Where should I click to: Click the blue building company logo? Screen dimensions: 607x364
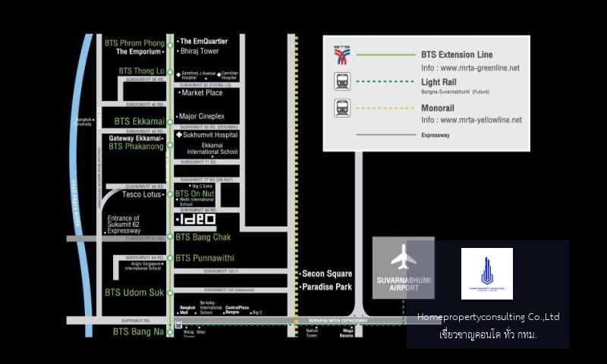click(487, 274)
